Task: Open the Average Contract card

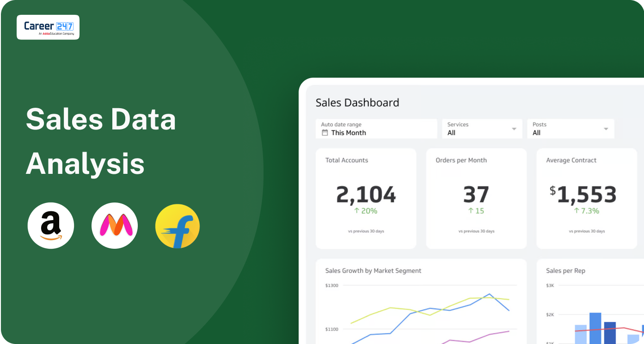Action: click(586, 198)
